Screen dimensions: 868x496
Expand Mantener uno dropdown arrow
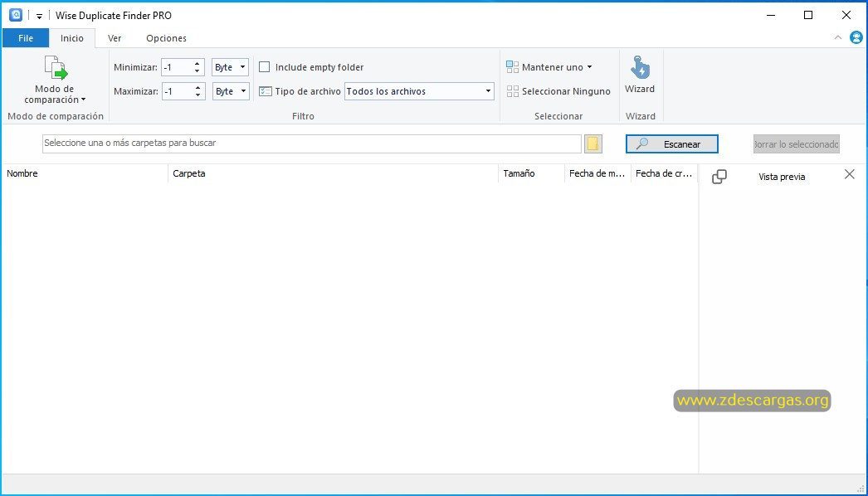click(589, 67)
